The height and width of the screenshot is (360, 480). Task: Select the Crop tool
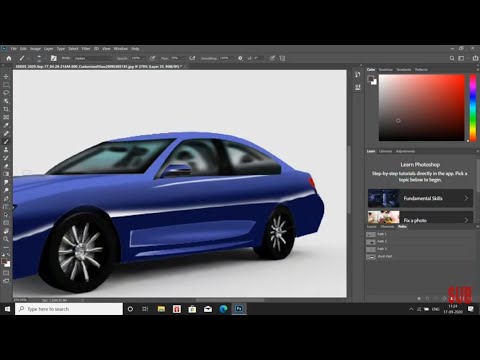click(x=6, y=109)
